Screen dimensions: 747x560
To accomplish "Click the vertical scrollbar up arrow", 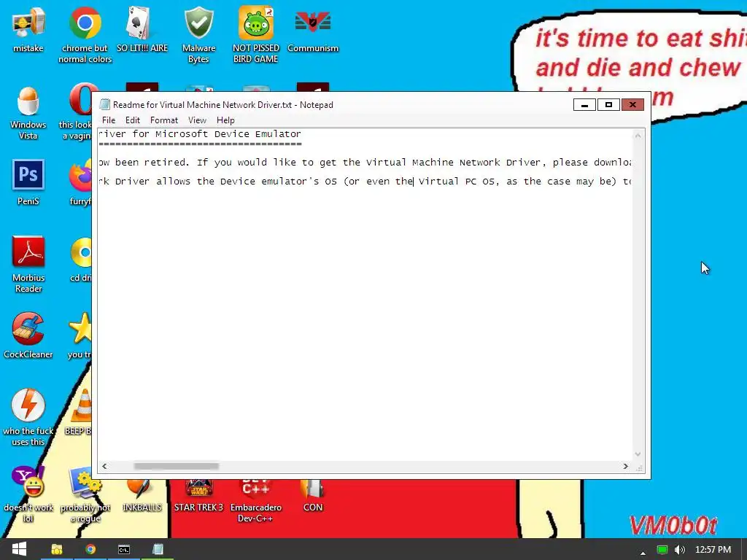I will 638,136.
